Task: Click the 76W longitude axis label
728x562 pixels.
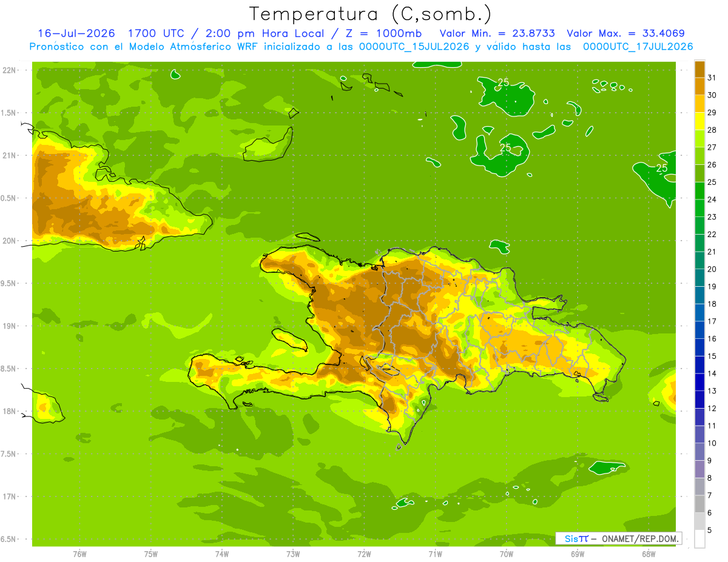Action: click(79, 554)
